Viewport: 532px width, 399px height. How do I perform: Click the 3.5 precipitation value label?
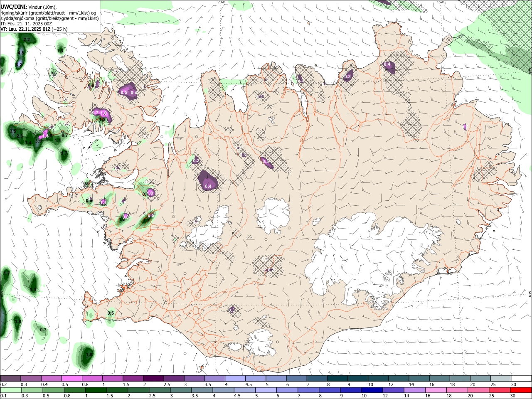12,131
